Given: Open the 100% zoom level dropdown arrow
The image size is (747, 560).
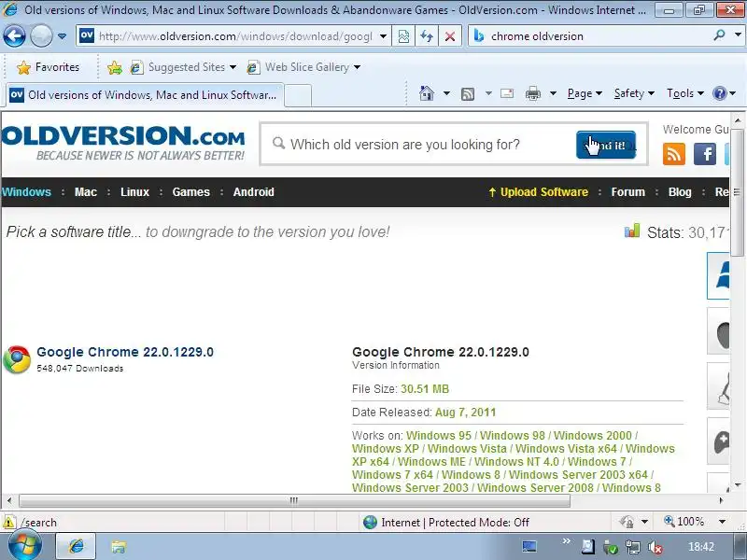Looking at the screenshot, I should [x=722, y=522].
